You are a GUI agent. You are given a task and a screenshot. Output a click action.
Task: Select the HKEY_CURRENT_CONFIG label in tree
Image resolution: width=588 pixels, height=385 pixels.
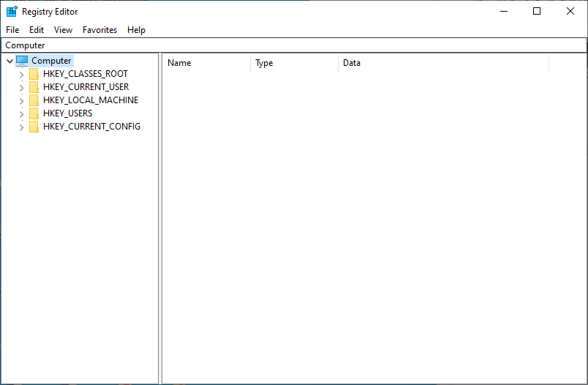91,127
